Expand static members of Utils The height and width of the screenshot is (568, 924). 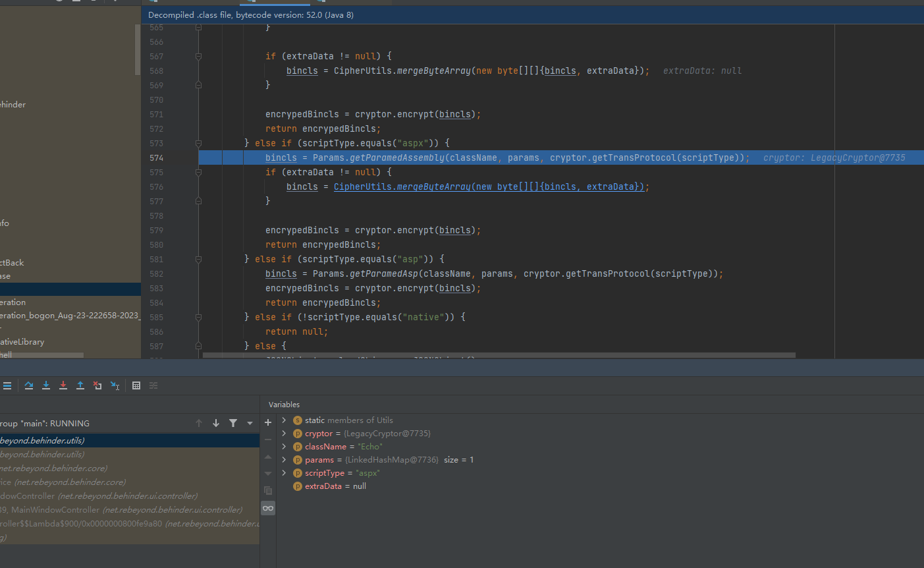[x=284, y=420]
